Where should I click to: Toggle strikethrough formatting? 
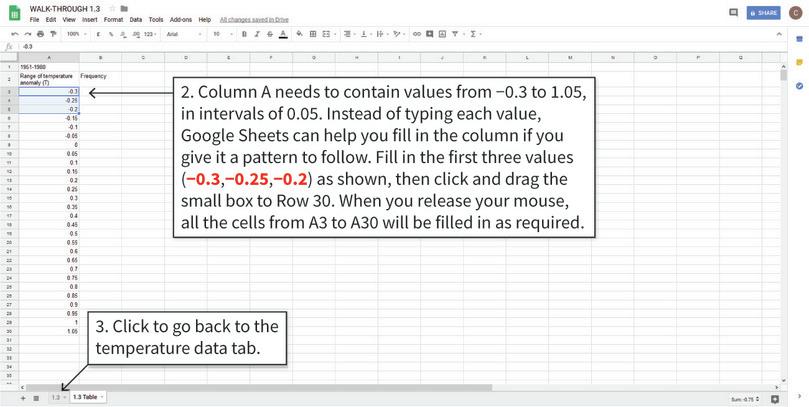(270, 34)
